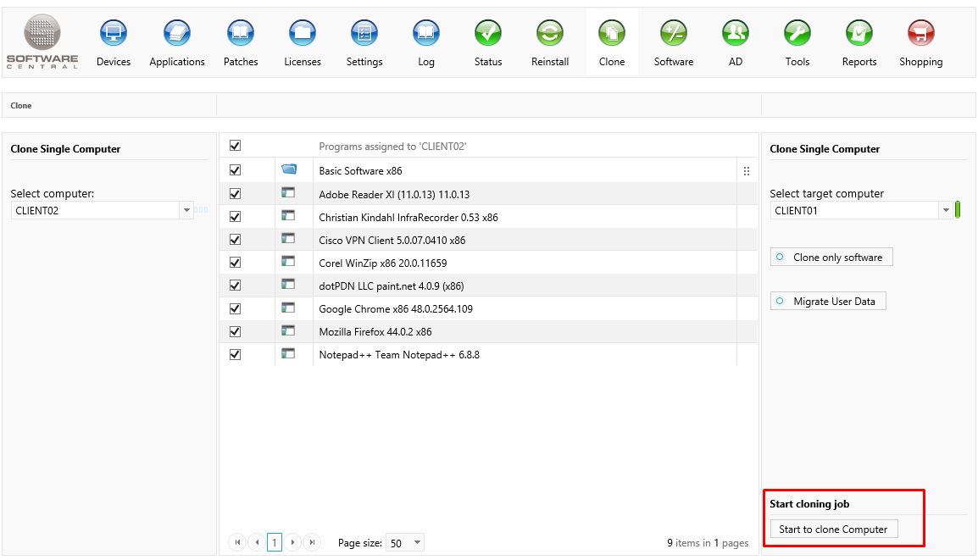Expand the Select computer CLIENT02 dropdown
Image resolution: width=978 pixels, height=560 pixels.
pyautogui.click(x=186, y=211)
